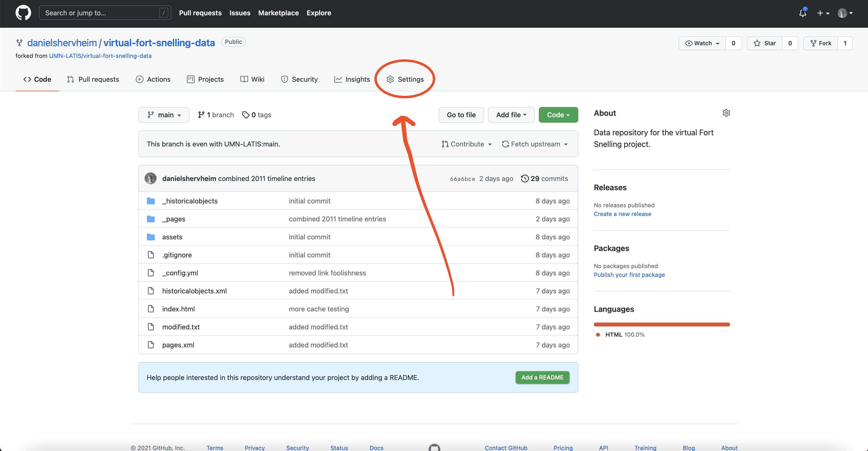The height and width of the screenshot is (451, 868).
Task: Click the _pages folder icon
Action: [151, 219]
